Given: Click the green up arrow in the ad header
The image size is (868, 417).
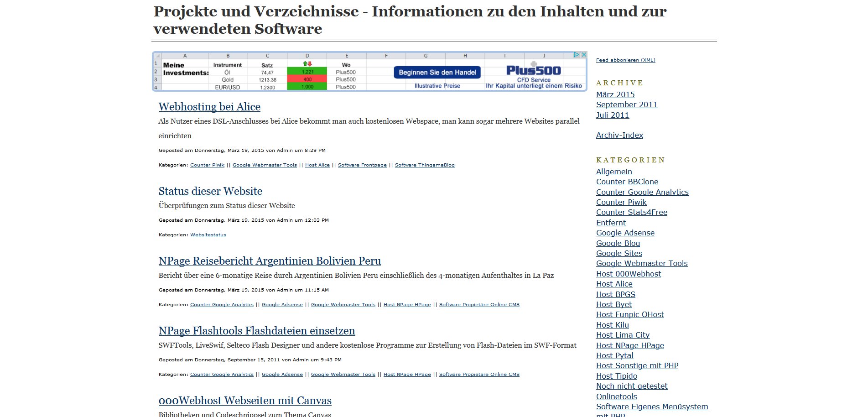Looking at the screenshot, I should click(305, 63).
